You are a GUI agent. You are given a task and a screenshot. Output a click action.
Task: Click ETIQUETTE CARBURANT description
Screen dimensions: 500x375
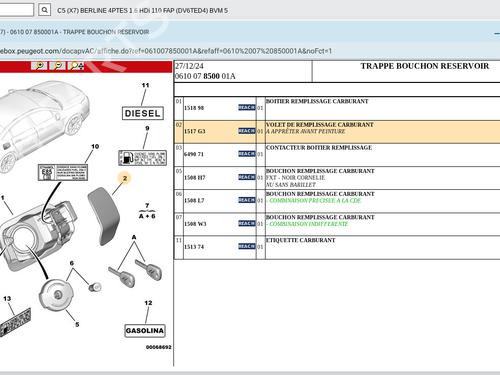point(300,240)
